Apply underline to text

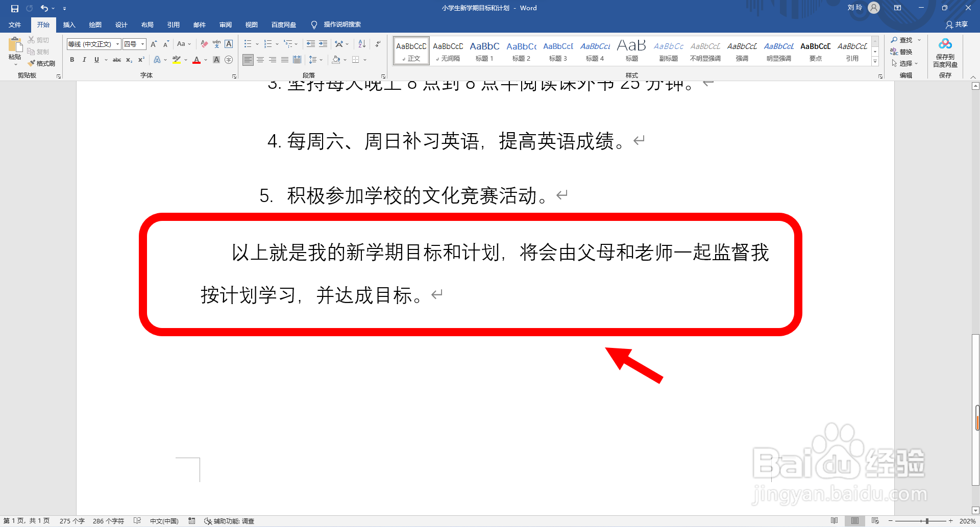click(96, 60)
